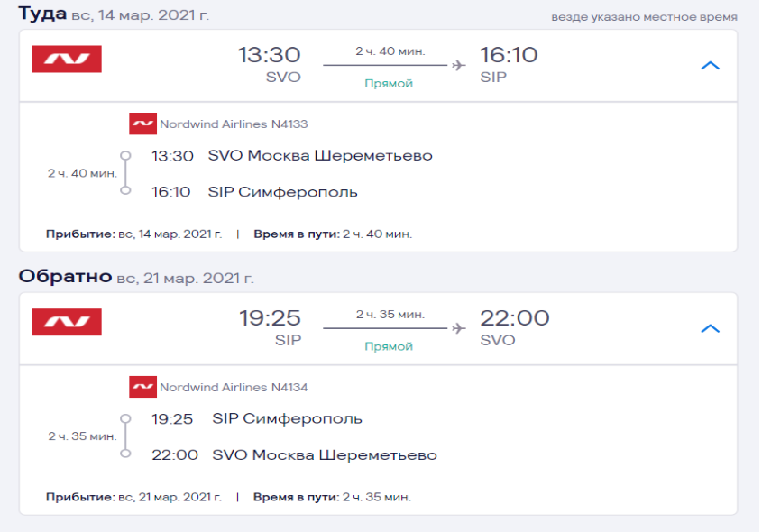
Task: Select the Nordwind Airlines N4134 flight text
Action: [x=234, y=388]
